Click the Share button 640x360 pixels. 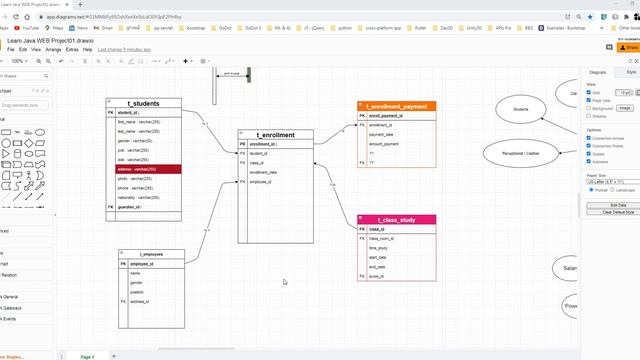pos(629,47)
